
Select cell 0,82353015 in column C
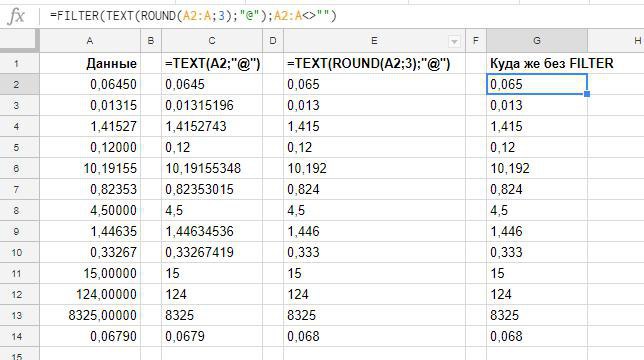[212, 189]
